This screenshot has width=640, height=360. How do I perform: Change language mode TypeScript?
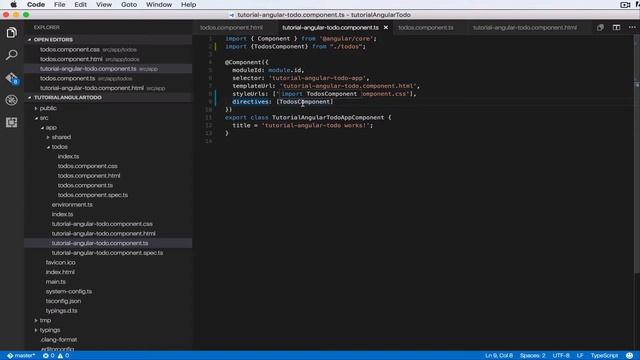[604, 356]
